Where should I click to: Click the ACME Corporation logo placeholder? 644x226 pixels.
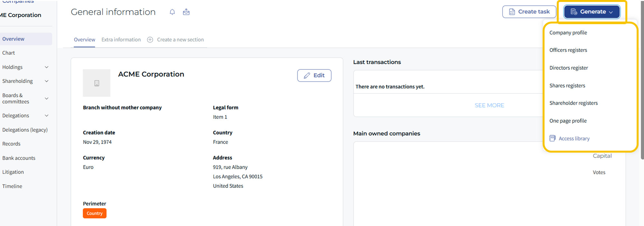[97, 83]
